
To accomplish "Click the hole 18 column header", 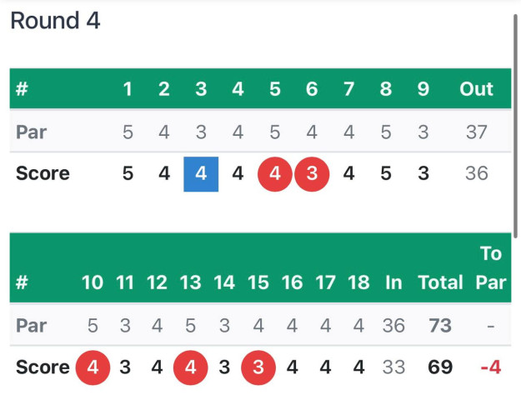I will (x=358, y=282).
